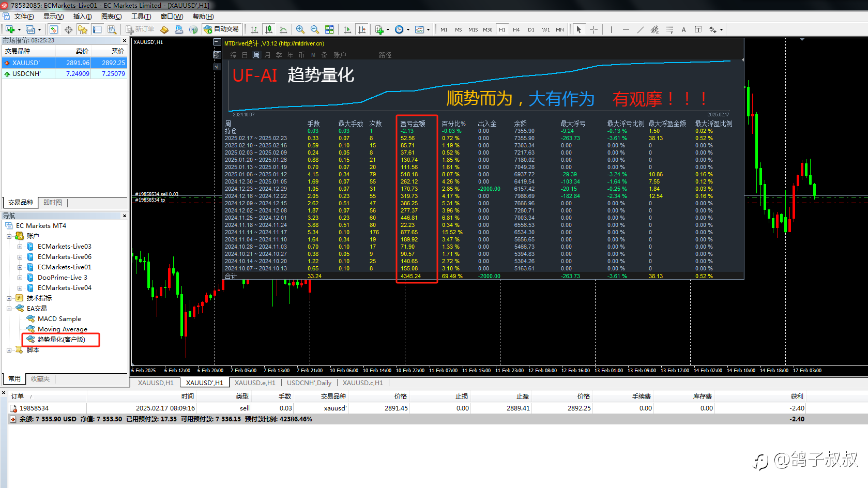Minimize the MTDriver statistics panel
This screenshot has height=488, width=868.
pos(217,42)
